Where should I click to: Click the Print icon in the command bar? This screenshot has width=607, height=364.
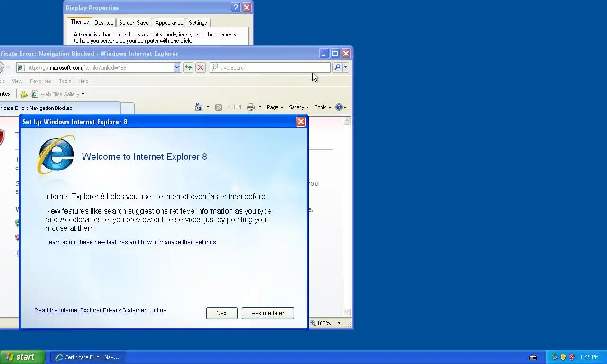(251, 107)
